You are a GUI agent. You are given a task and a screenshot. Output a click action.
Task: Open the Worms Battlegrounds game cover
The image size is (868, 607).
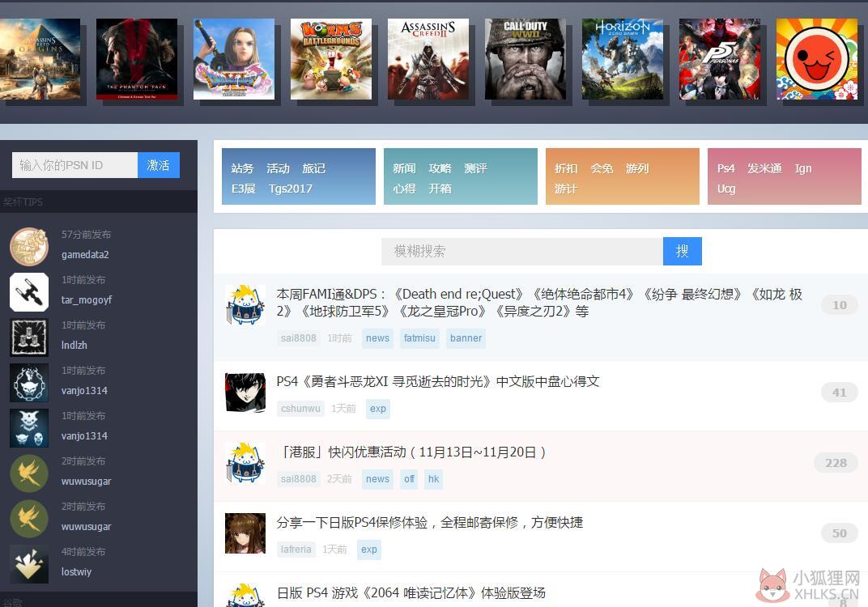[331, 59]
